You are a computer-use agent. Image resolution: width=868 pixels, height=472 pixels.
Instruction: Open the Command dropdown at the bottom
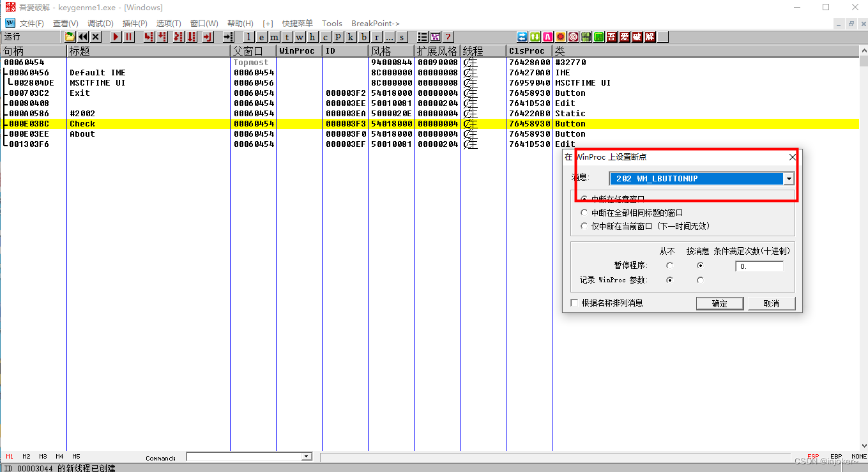point(306,457)
